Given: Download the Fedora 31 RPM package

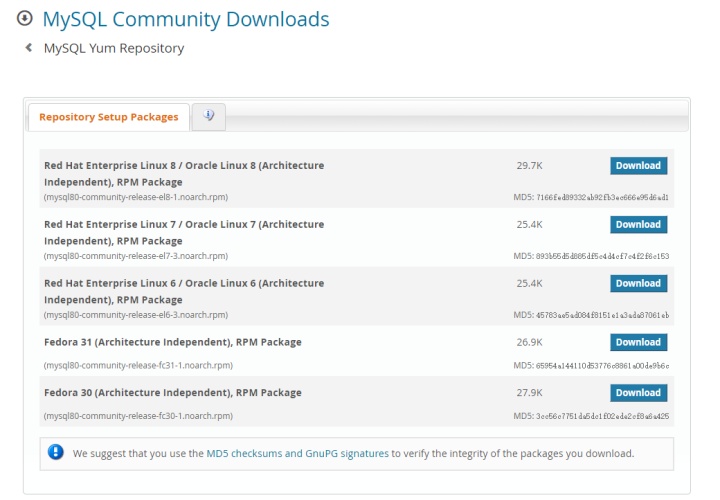Looking at the screenshot, I should pyautogui.click(x=638, y=342).
